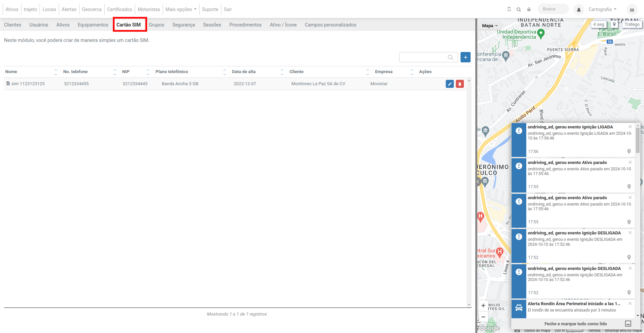Locate Ignição LIGADA event on map
The width and height of the screenshot is (644, 333).
pos(629,152)
